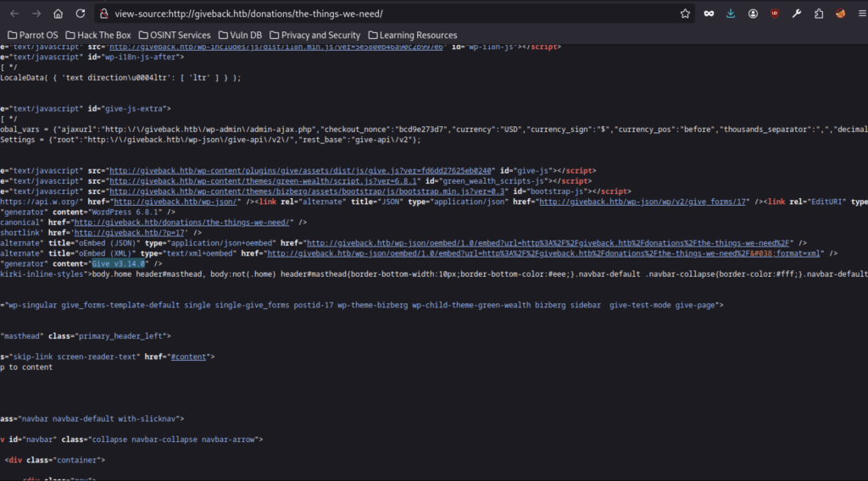Open the Firefox account icon

(752, 14)
